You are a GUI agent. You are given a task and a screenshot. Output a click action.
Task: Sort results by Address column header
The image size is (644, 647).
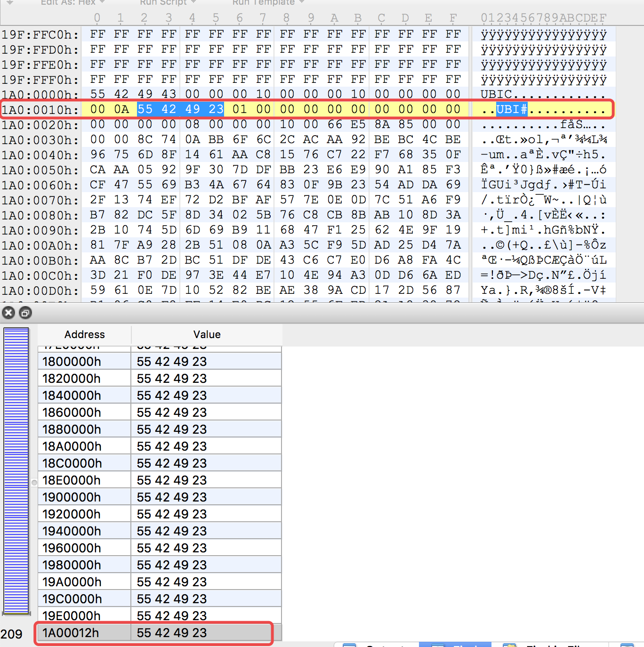[x=85, y=335]
